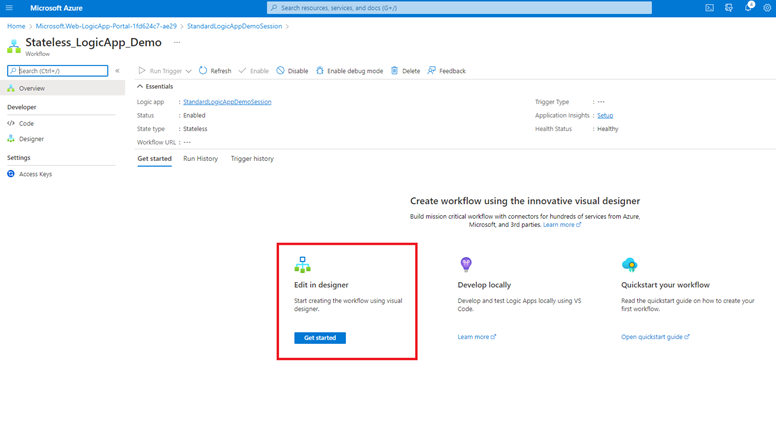
Task: Click the Access Keys icon
Action: [11, 174]
